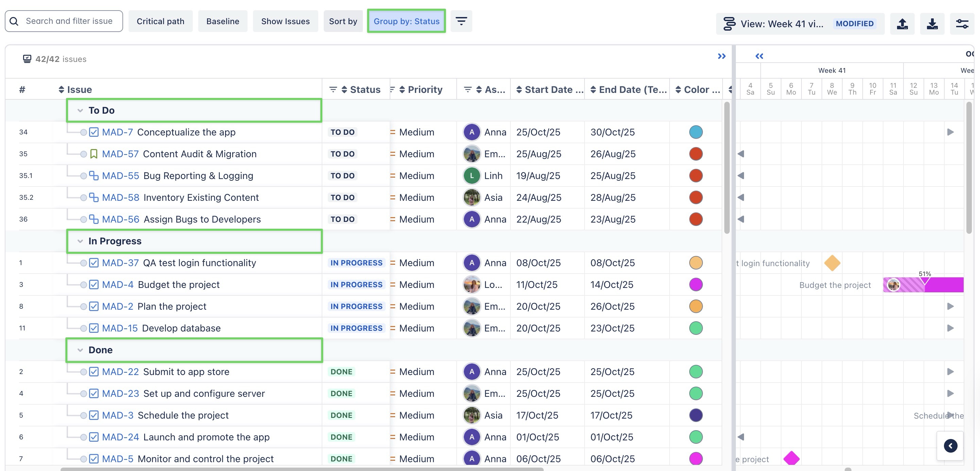Open the MAD-57 Content Audit issue link
Viewport: 980px width, 471px height.
click(120, 154)
